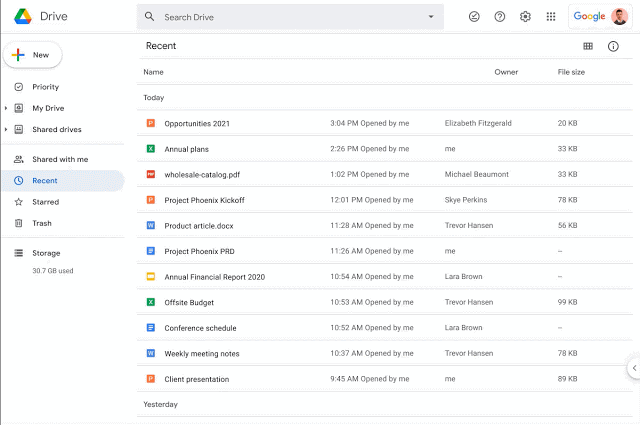This screenshot has width=640, height=425.
Task: Click the offline ready checkmark icon
Action: [x=474, y=17]
